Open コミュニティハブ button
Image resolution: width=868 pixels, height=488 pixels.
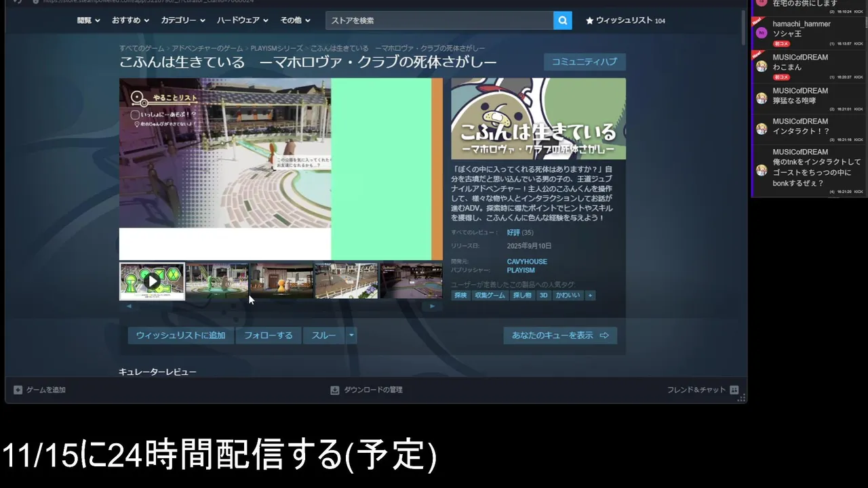(x=585, y=62)
